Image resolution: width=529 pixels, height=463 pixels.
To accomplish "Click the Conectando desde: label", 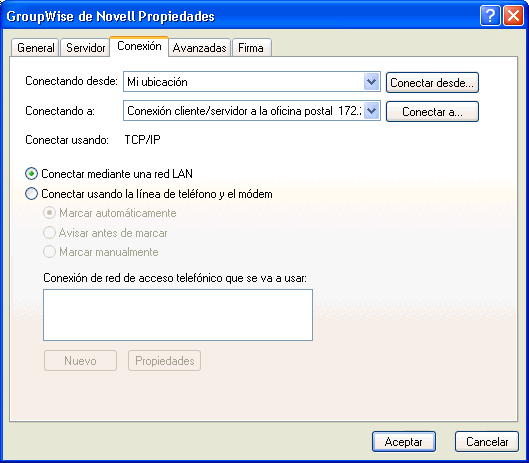I will (72, 81).
